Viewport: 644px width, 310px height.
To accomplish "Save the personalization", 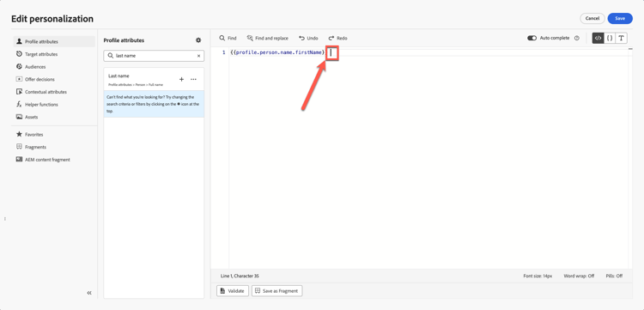I will coord(620,19).
